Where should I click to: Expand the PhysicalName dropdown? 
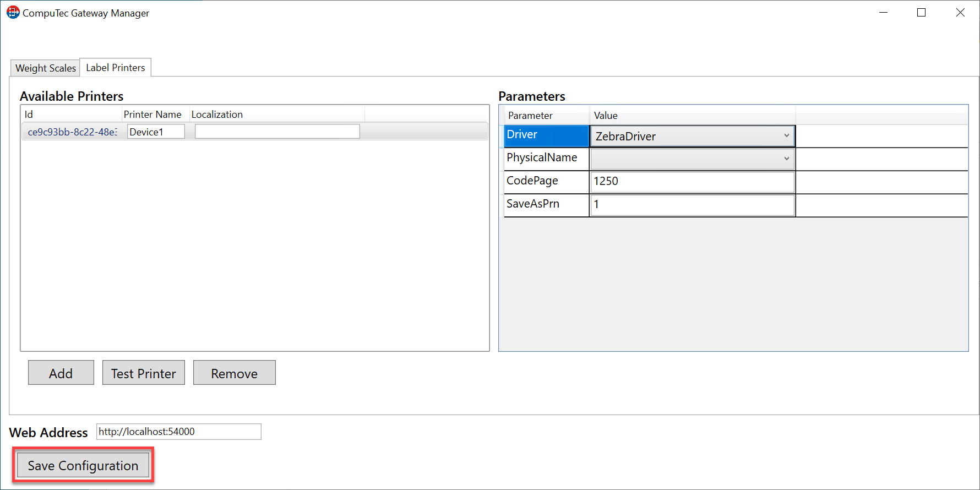click(x=693, y=159)
